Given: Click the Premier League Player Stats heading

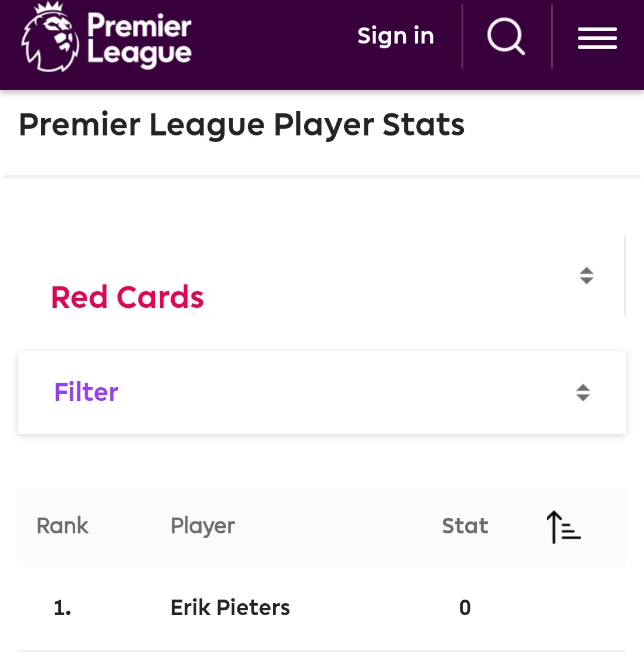Looking at the screenshot, I should 241,125.
